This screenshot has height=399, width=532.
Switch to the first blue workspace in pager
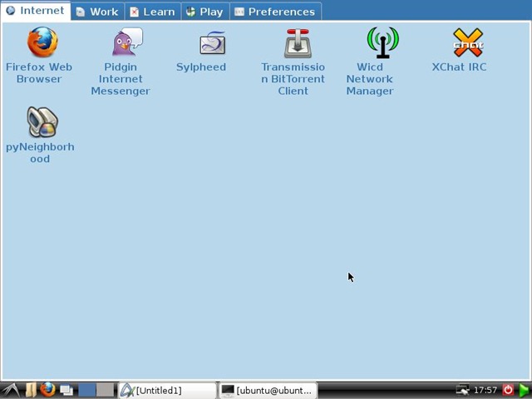tap(87, 390)
